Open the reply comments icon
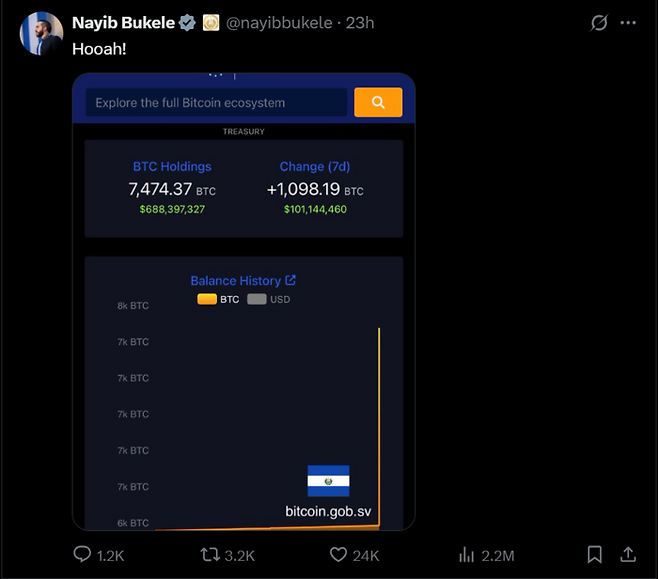658x579 pixels. [x=82, y=554]
